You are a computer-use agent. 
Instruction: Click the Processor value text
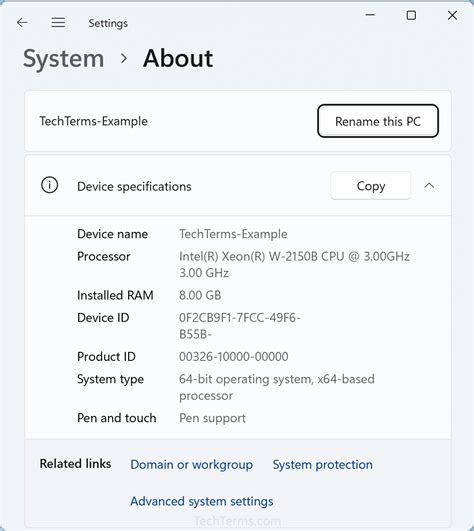(x=294, y=264)
